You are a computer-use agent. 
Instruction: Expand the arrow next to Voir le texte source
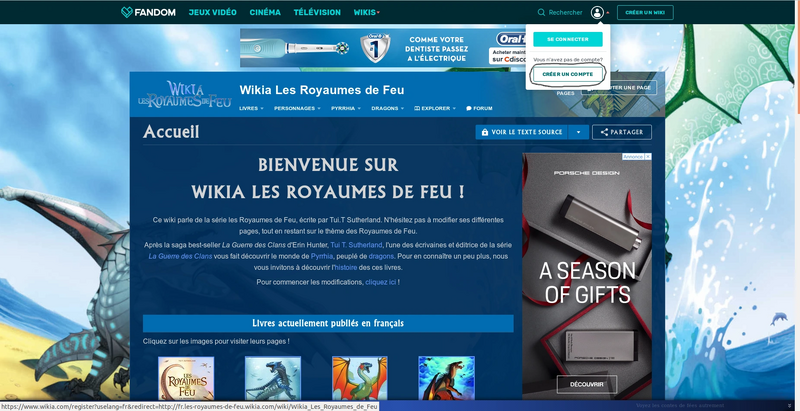pos(579,132)
